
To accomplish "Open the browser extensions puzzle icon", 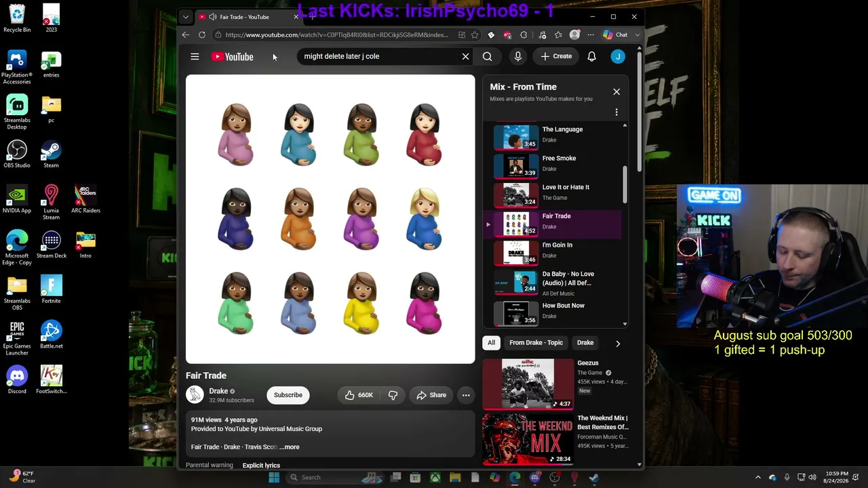I will pyautogui.click(x=524, y=35).
